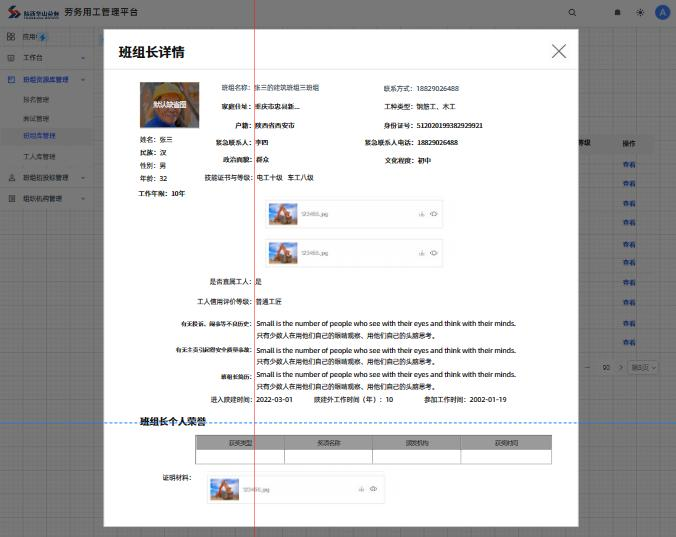
Task: Preview the second certificate with eye icon
Action: click(434, 254)
